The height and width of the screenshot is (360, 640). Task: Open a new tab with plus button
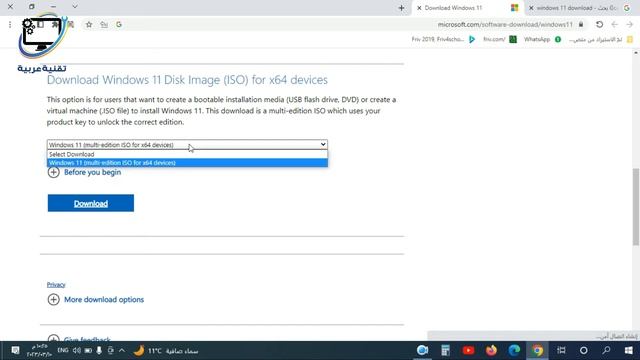click(x=401, y=8)
